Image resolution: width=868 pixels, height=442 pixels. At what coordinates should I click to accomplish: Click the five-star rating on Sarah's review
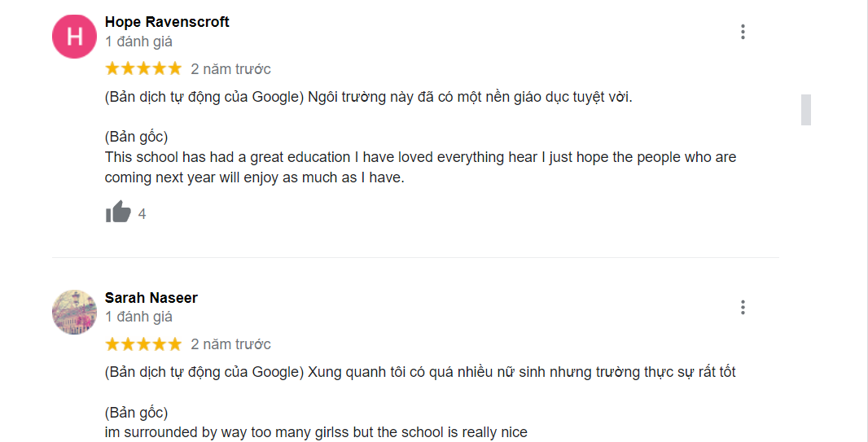coord(143,344)
